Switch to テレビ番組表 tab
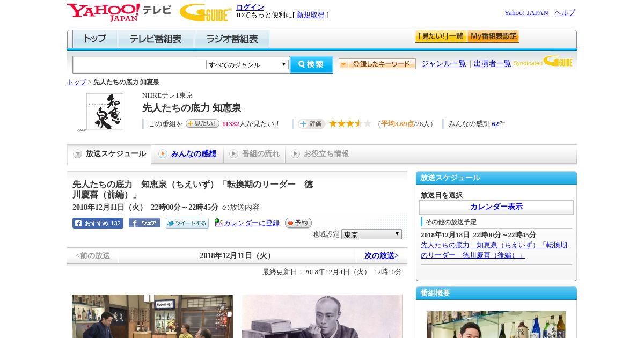The height and width of the screenshot is (338, 644). click(156, 39)
